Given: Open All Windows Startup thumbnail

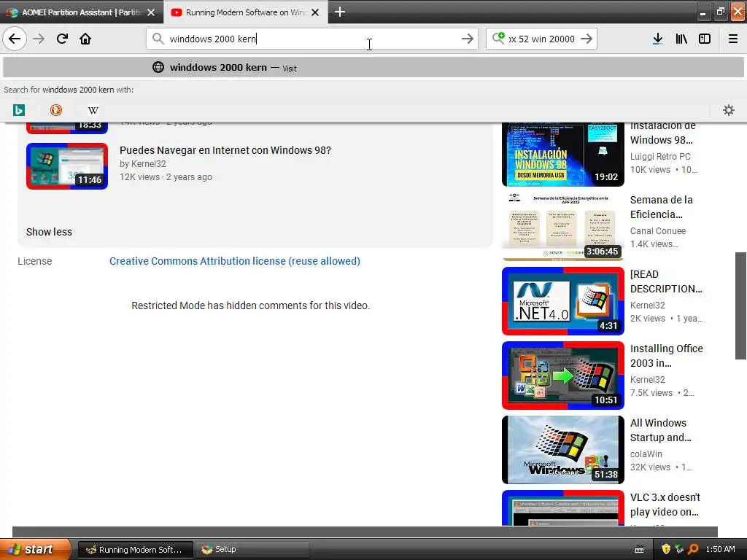Looking at the screenshot, I should (x=563, y=449).
